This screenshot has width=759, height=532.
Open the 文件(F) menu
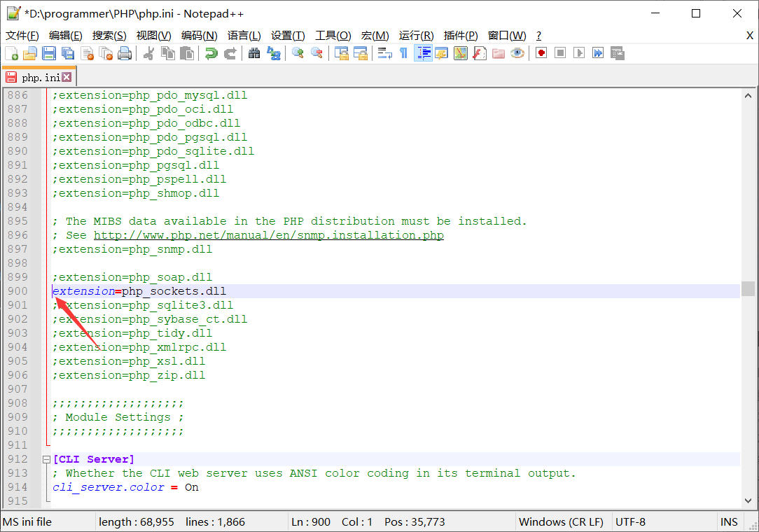pos(20,35)
